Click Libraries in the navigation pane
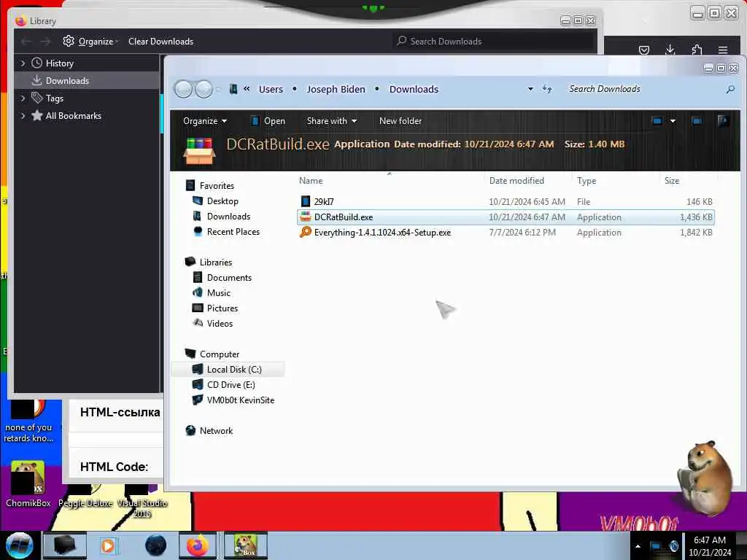 [x=216, y=262]
